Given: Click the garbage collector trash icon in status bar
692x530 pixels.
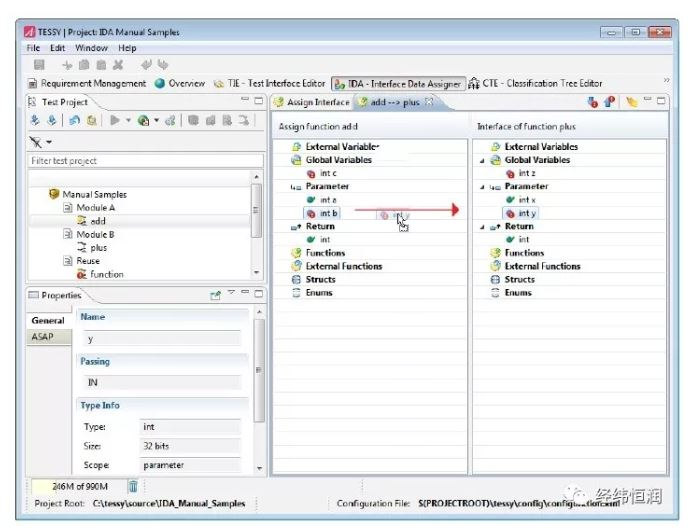Looking at the screenshot, I should (132, 486).
